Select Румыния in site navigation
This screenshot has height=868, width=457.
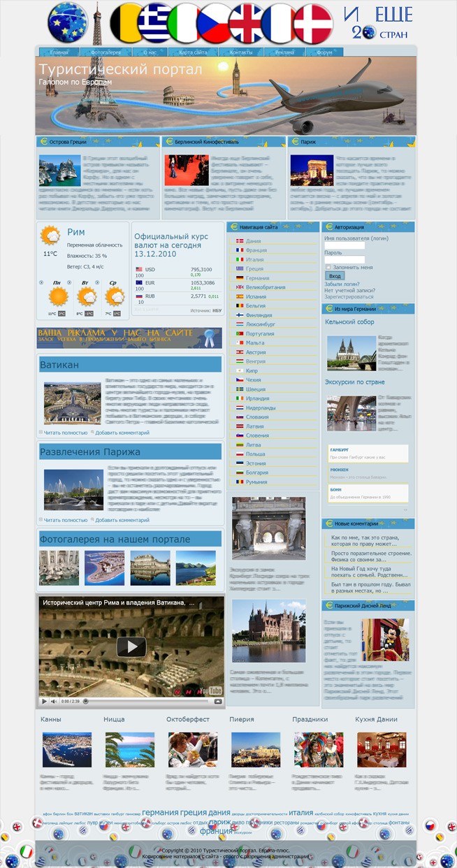(256, 482)
